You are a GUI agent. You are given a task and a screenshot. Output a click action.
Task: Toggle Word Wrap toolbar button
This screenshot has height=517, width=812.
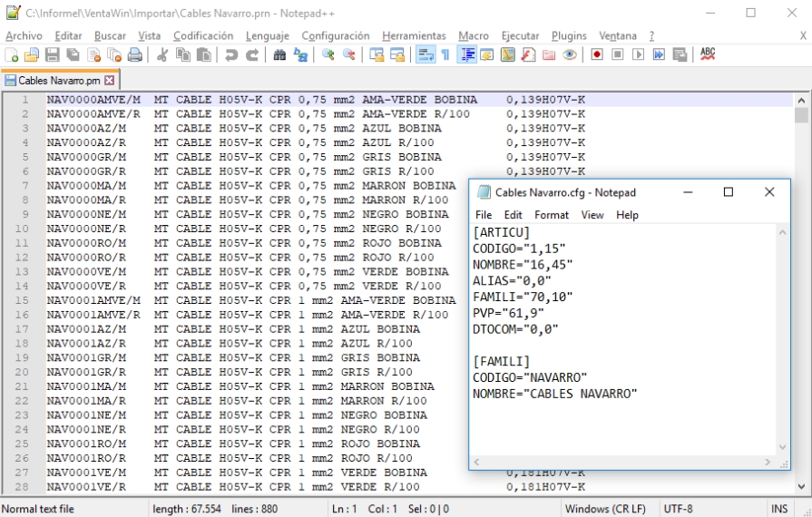click(x=426, y=54)
